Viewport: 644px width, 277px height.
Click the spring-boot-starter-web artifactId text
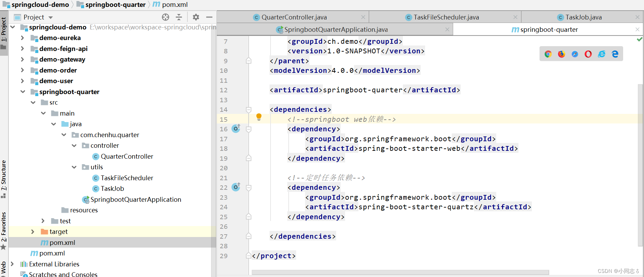[409, 148]
